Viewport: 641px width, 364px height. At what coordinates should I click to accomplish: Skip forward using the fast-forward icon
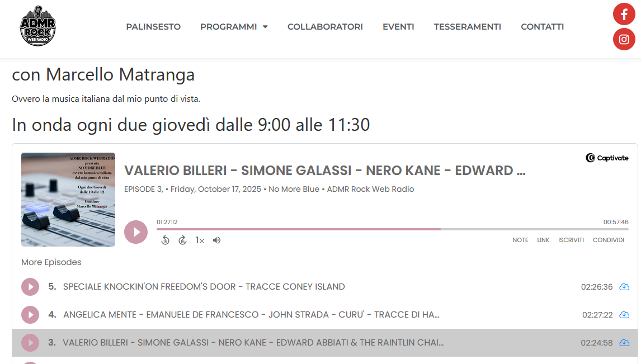182,240
